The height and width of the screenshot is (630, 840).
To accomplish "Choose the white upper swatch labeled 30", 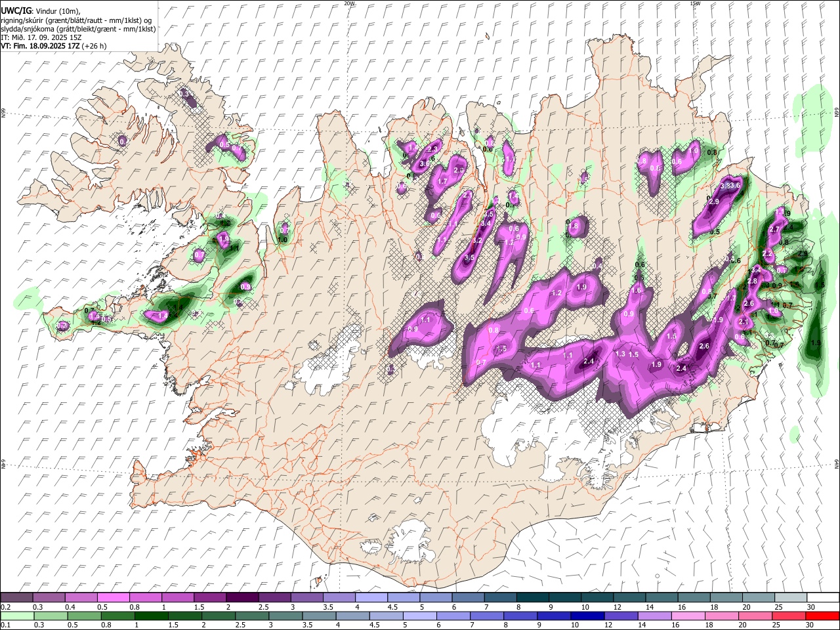I will [x=823, y=597].
